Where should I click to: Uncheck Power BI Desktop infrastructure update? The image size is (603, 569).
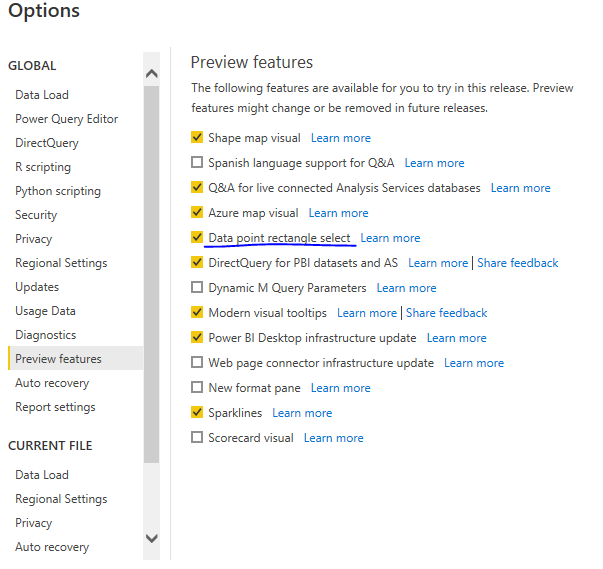[197, 337]
